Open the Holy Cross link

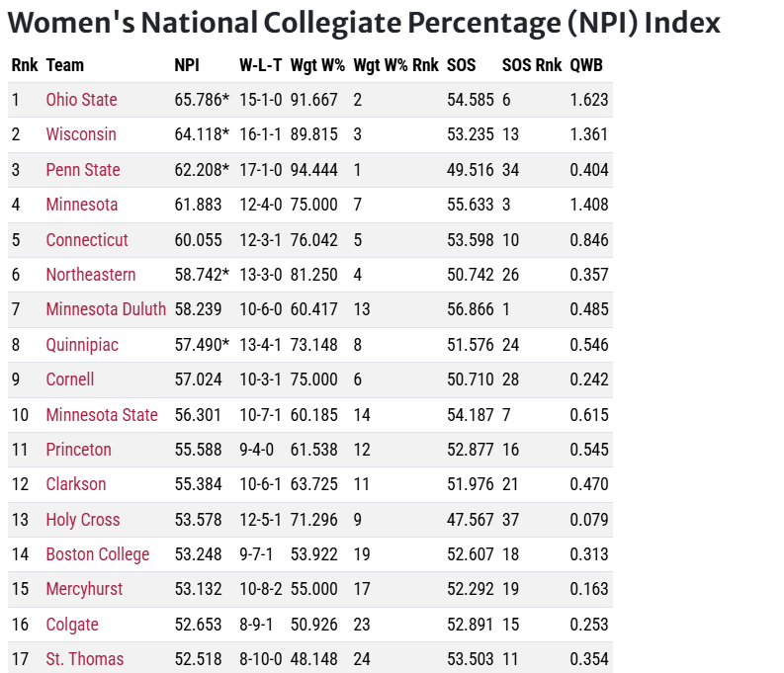coord(83,520)
